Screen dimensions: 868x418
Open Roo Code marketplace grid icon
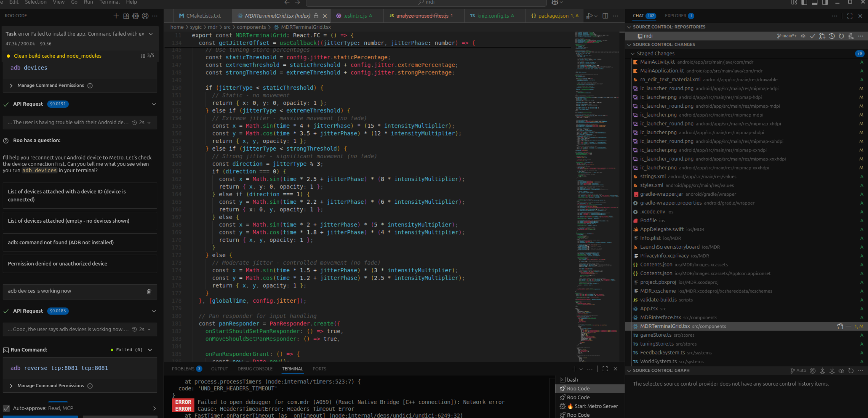[126, 16]
